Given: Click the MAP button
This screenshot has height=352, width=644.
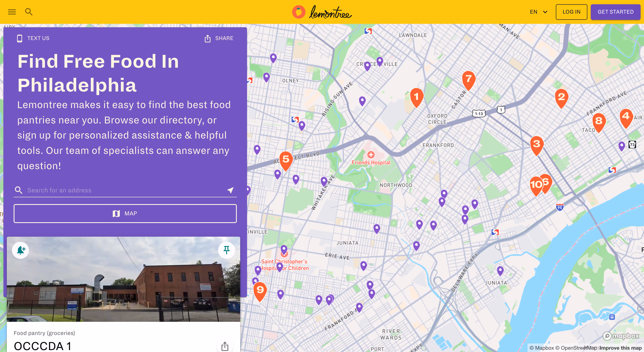Looking at the screenshot, I should click(x=125, y=214).
